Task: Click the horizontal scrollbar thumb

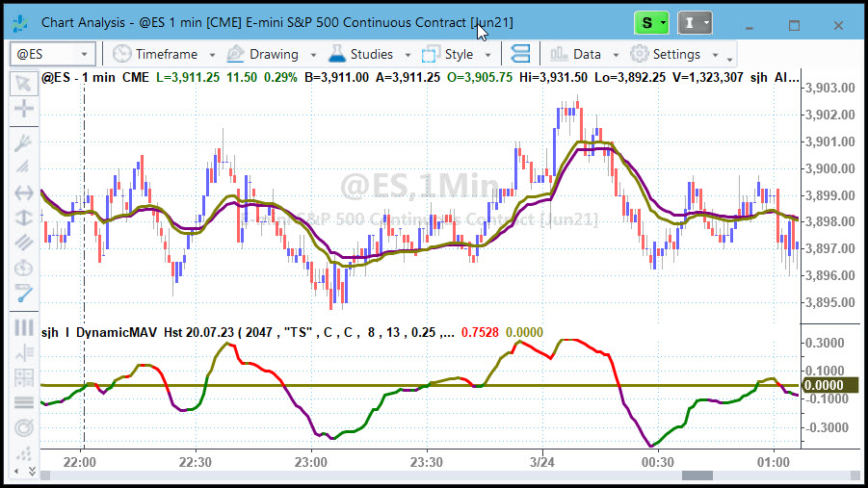Action: 697,475
